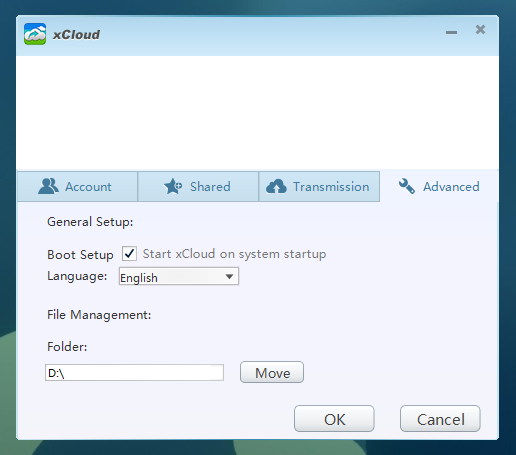The height and width of the screenshot is (455, 516).
Task: Close the xCloud settings window
Action: [x=480, y=30]
